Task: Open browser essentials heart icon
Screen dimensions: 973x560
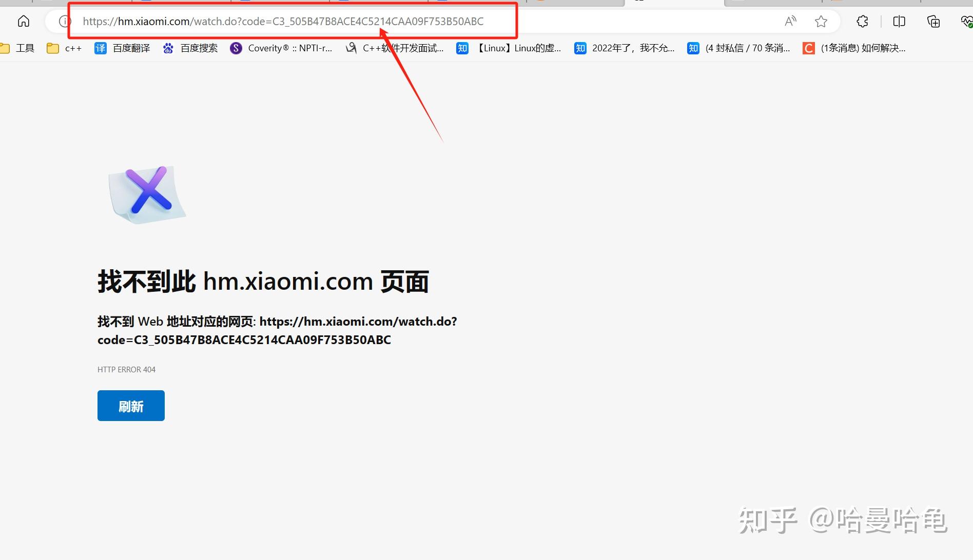Action: [966, 21]
